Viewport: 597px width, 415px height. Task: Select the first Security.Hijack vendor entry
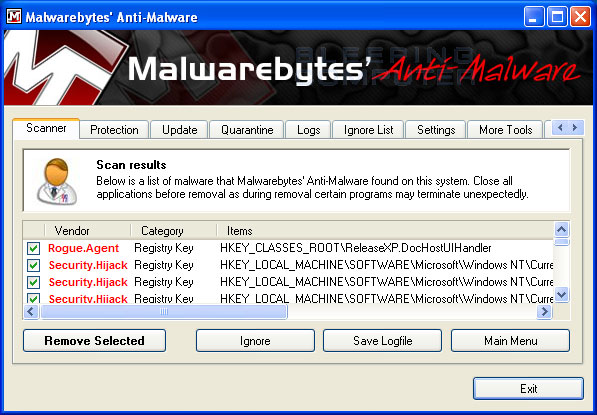pos(88,265)
